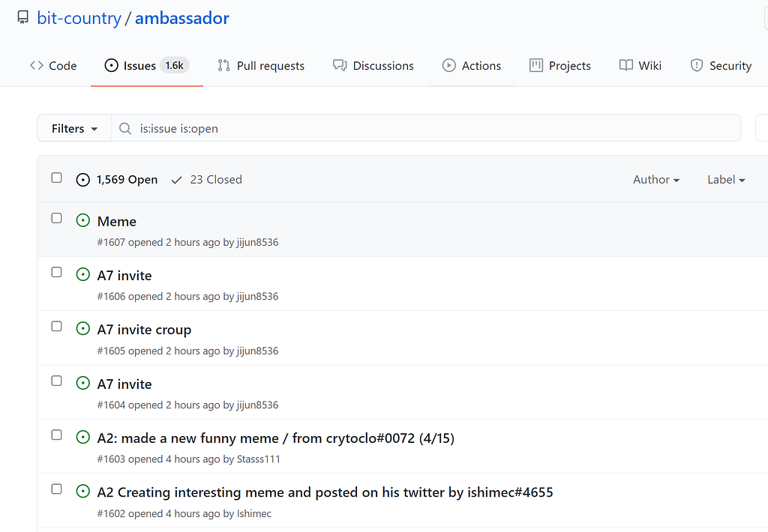
Task: Click the open-issue icon for A7 invite croup
Action: tap(82, 328)
